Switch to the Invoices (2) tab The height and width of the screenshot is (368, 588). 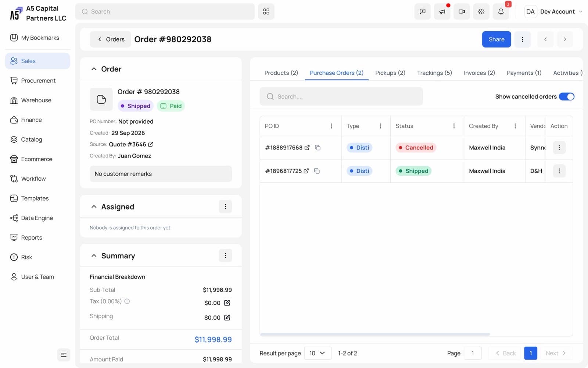[x=479, y=73]
